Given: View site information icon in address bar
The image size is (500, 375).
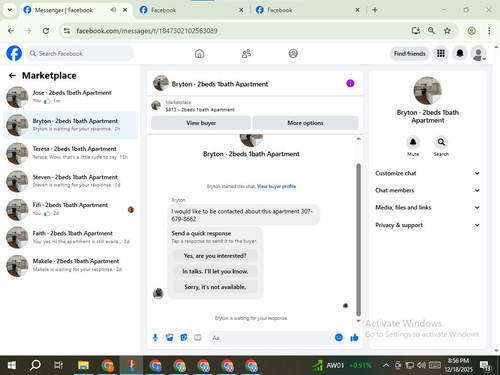Looking at the screenshot, I should 67,31.
